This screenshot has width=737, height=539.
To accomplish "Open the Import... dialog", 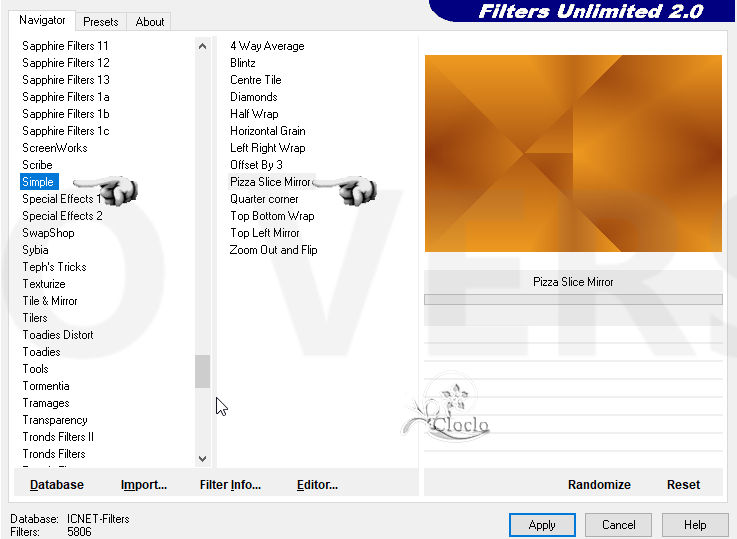I will (143, 484).
